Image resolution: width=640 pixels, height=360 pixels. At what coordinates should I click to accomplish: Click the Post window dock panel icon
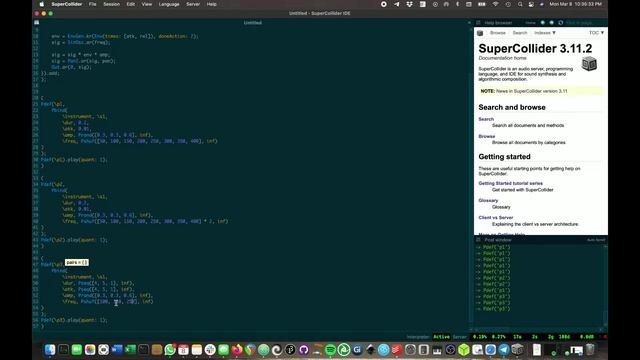tap(478, 240)
